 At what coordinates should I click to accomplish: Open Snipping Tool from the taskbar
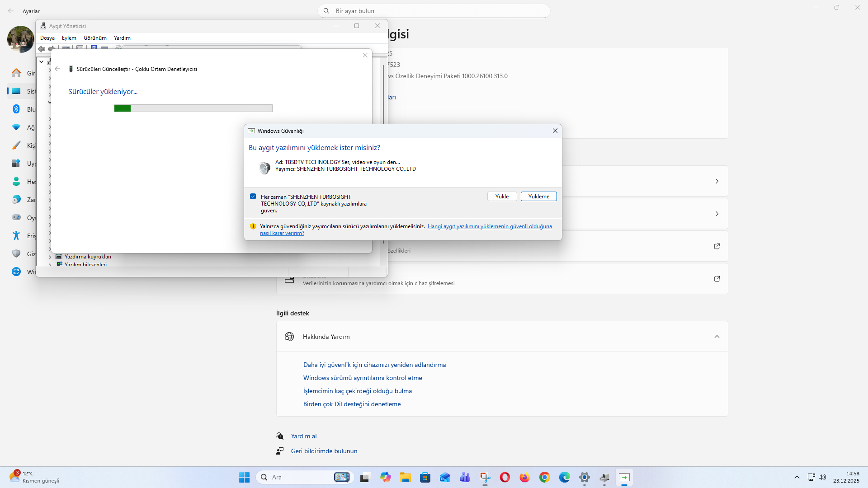(x=485, y=477)
